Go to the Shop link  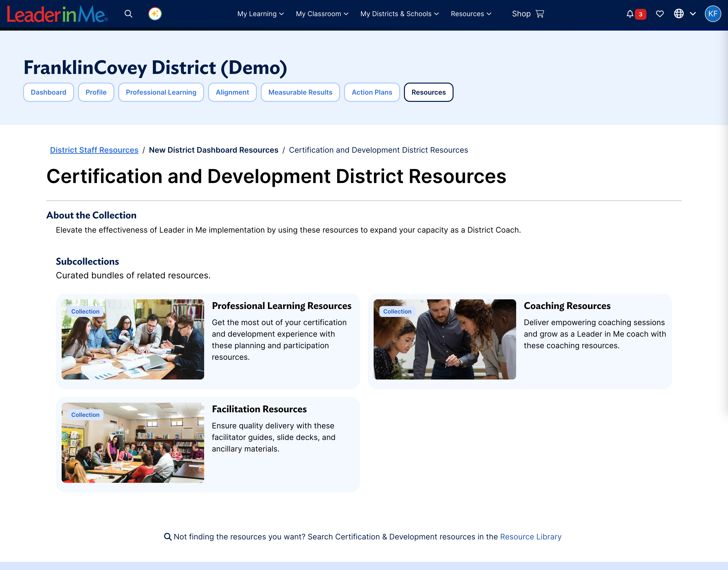[x=521, y=14]
